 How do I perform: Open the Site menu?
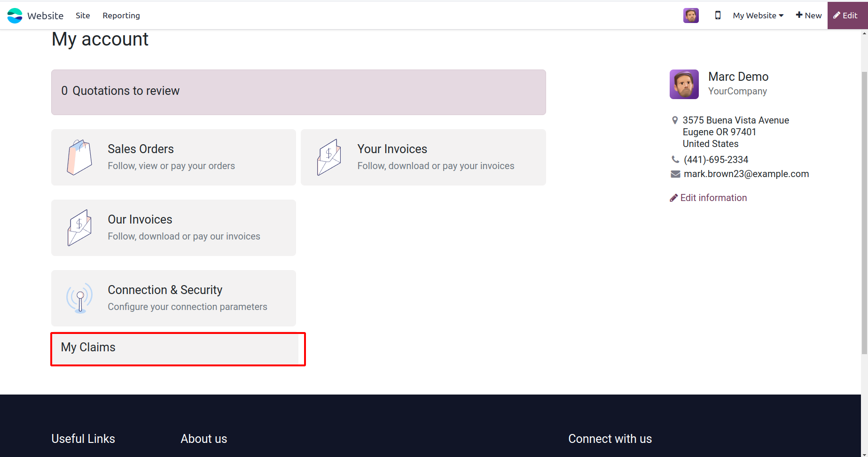83,15
